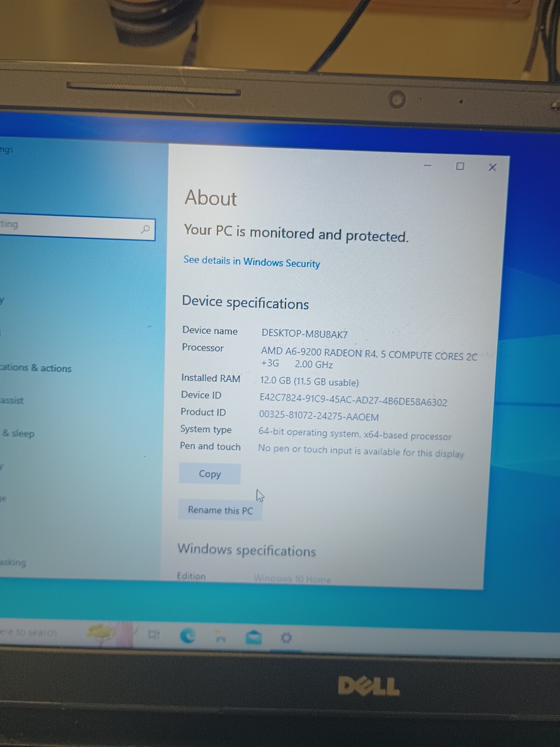This screenshot has width=560, height=747.
Task: Select Notifications & actions in the sidebar
Action: click(x=36, y=368)
